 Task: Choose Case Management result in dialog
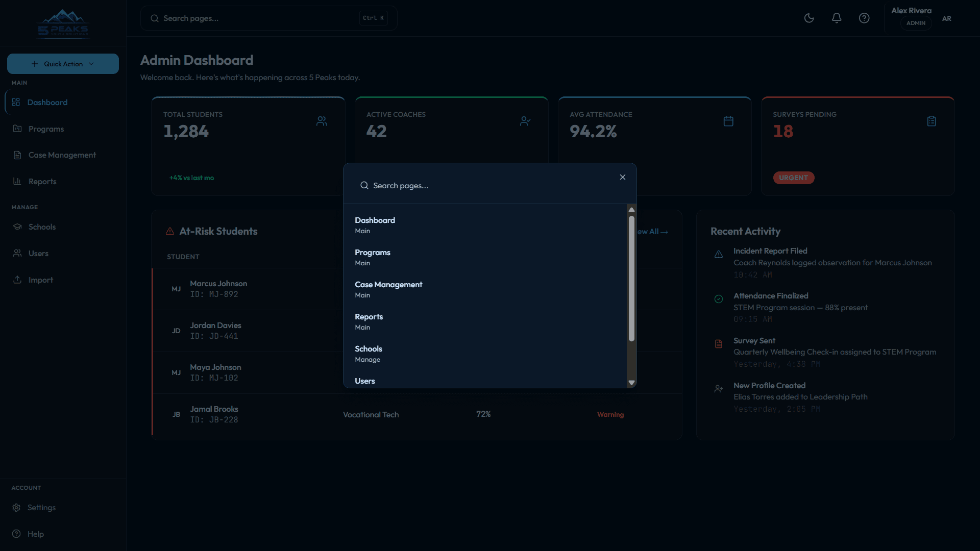(x=485, y=289)
